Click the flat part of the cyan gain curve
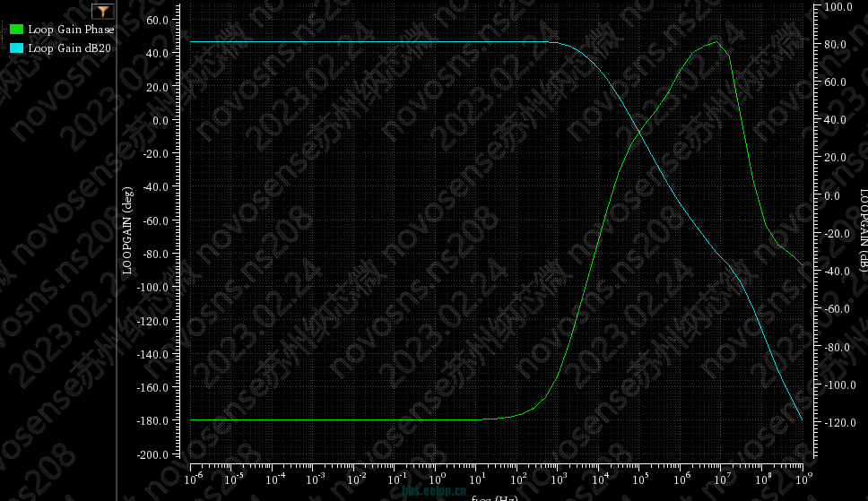Screen dimensions: 868x501 [359, 41]
